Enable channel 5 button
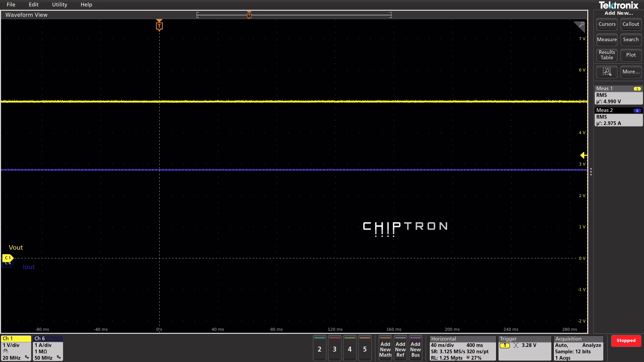 pyautogui.click(x=365, y=349)
